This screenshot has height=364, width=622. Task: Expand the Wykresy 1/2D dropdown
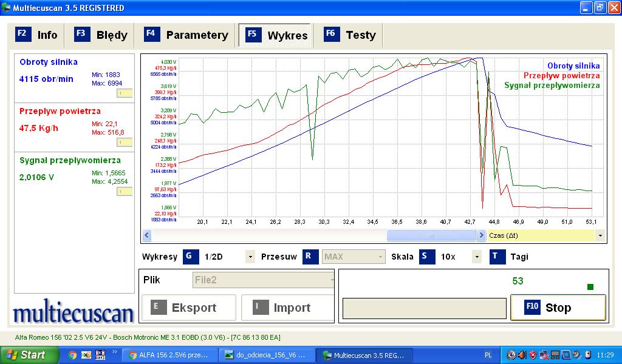[x=250, y=257]
